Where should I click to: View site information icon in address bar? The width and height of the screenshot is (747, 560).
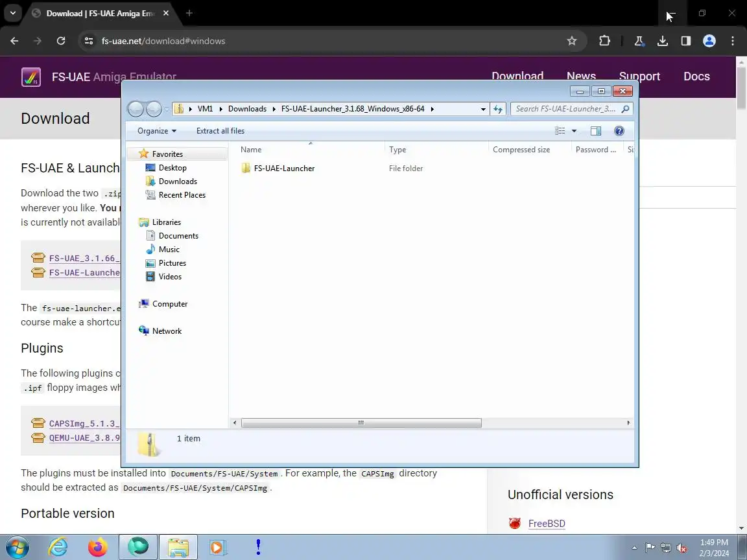[89, 41]
